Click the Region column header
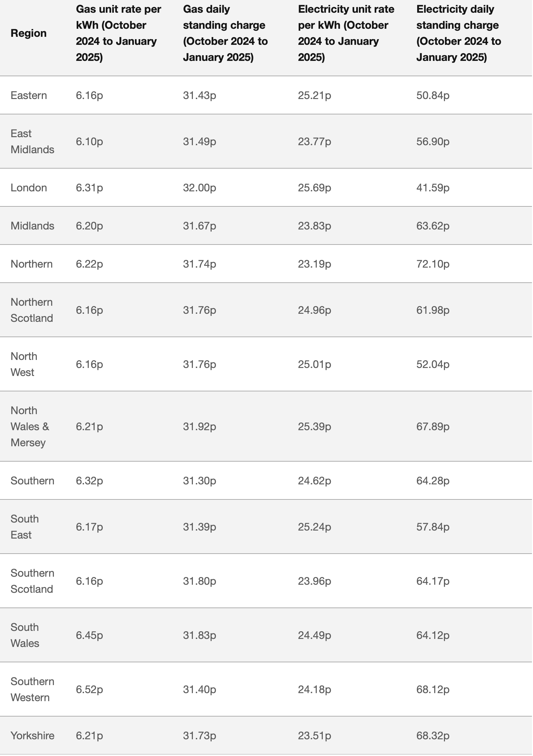533x756 pixels. coord(28,33)
